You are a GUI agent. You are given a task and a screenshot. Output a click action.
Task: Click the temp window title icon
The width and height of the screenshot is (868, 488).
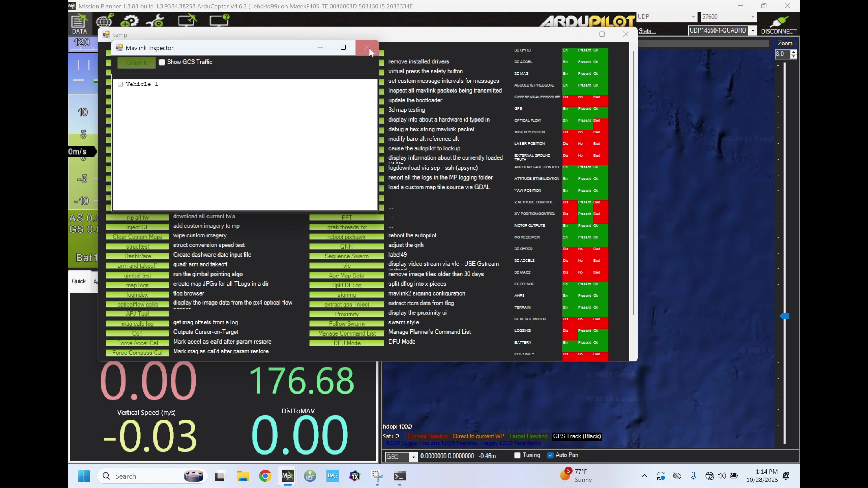pyautogui.click(x=106, y=34)
